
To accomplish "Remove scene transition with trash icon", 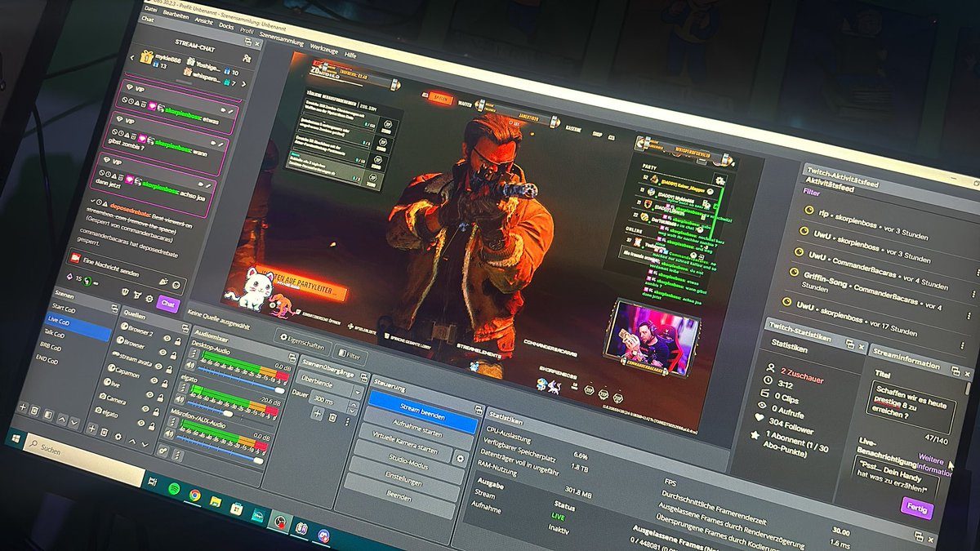I will (x=332, y=418).
